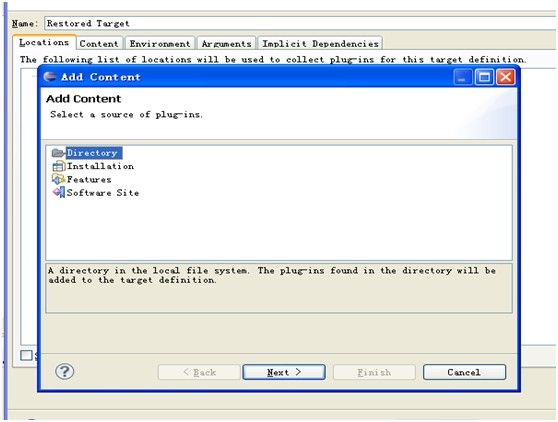Click the Next button
Screen dimensions: 558x422
[x=284, y=372]
